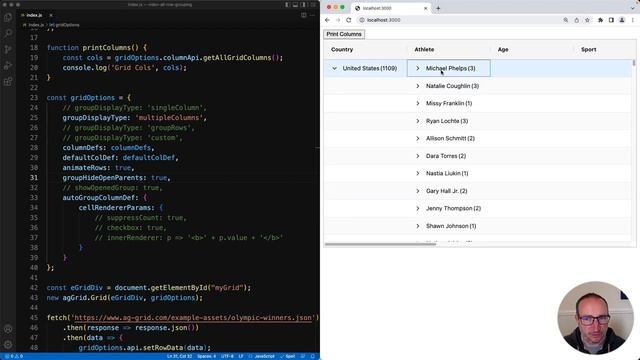Click the gridOptions breadcrumb segment
Viewport: 640px width, 360px height.
pos(64,25)
